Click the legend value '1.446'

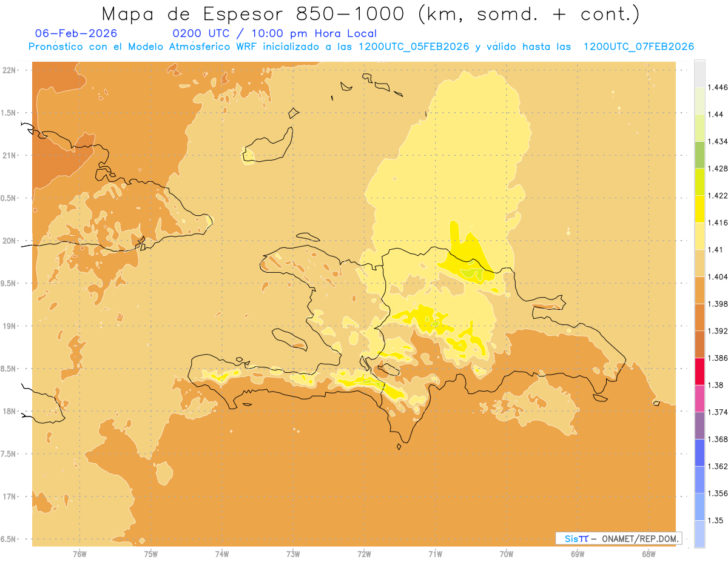pos(717,87)
